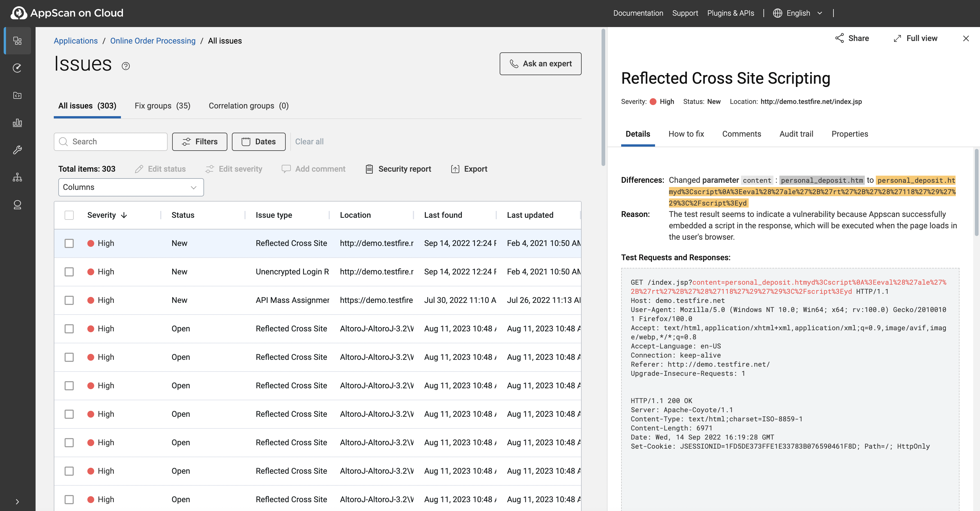
Task: Check the box for the New Reflected Cross Site row
Action: coord(69,243)
